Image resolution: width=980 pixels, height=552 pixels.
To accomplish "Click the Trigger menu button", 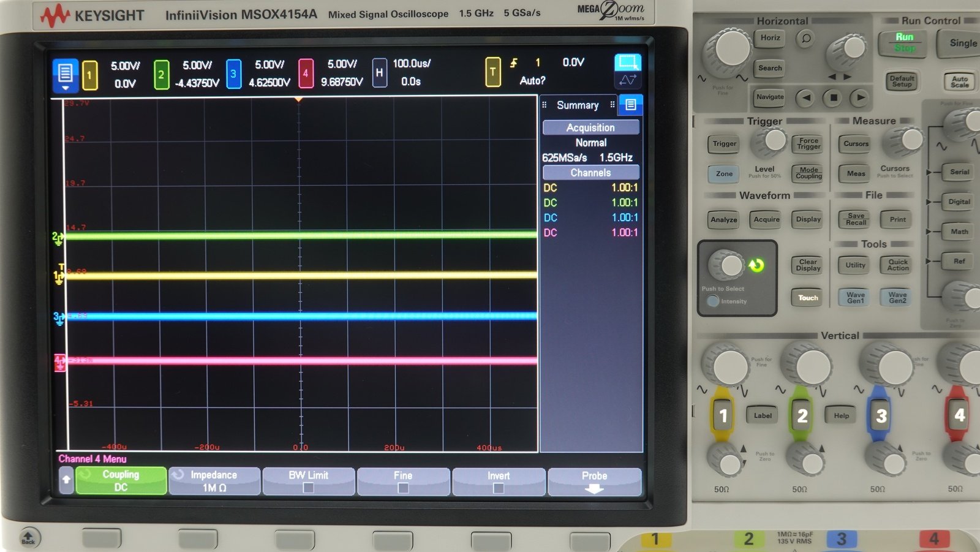I will click(x=724, y=143).
